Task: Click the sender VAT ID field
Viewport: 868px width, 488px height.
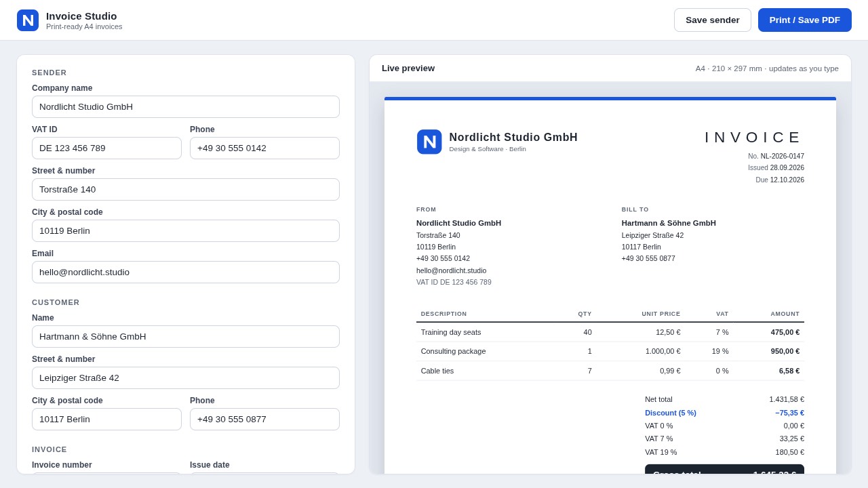Action: click(106, 148)
